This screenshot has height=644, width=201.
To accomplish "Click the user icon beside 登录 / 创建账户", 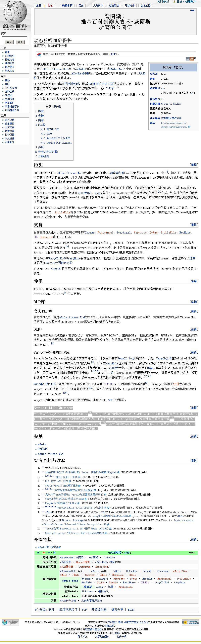I will (x=174, y=2).
